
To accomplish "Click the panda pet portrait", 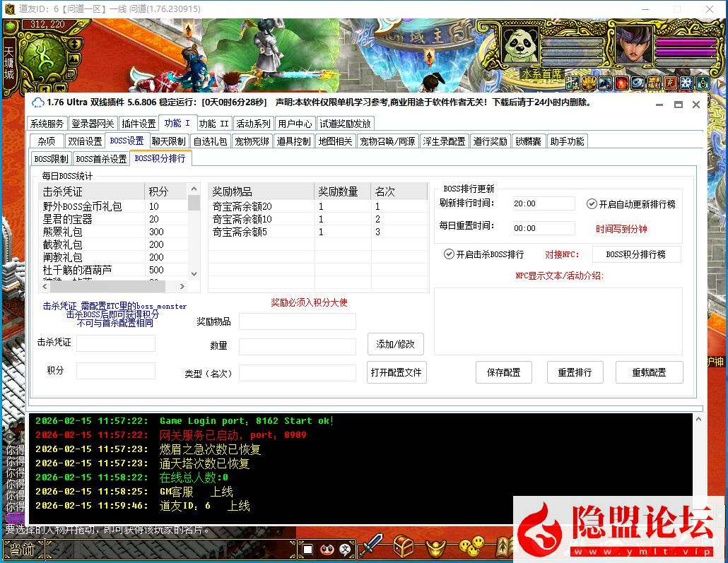I will coord(521,44).
